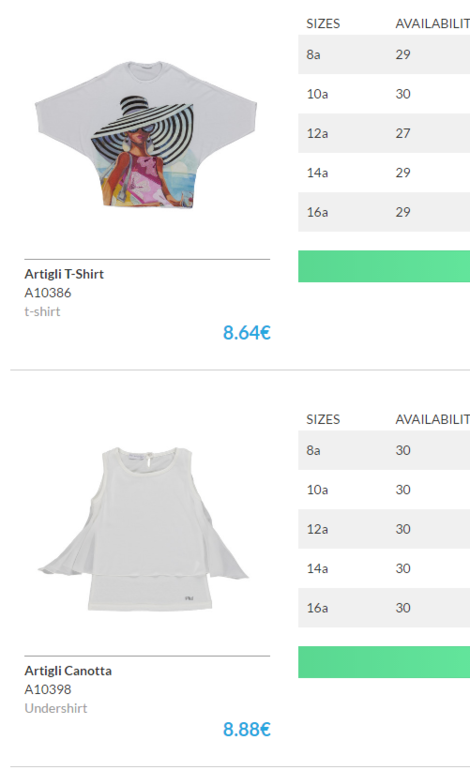Click SIZES header of T-Shirt table

(x=323, y=24)
